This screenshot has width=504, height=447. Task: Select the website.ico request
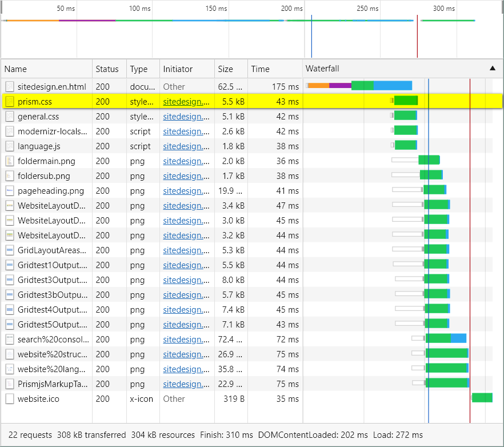click(x=39, y=399)
